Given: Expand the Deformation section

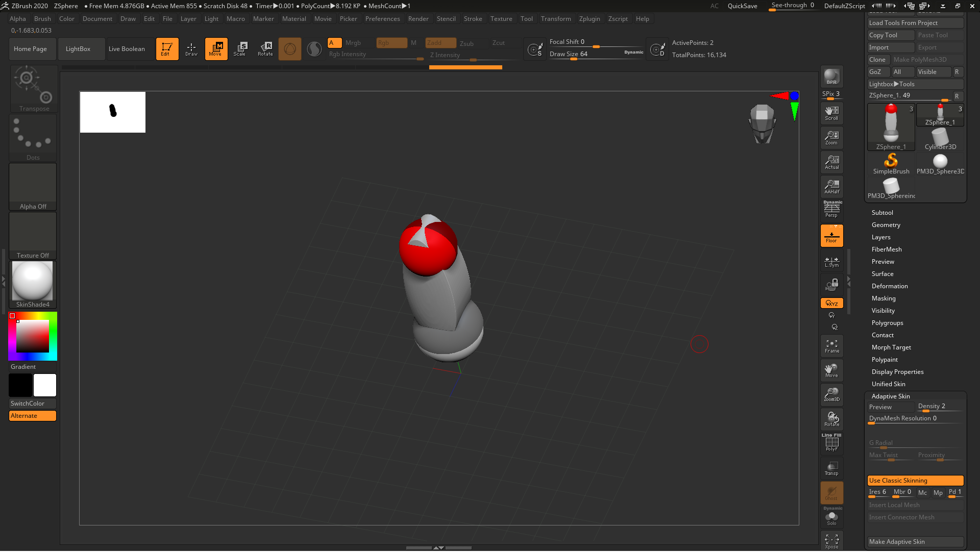Looking at the screenshot, I should click(890, 286).
